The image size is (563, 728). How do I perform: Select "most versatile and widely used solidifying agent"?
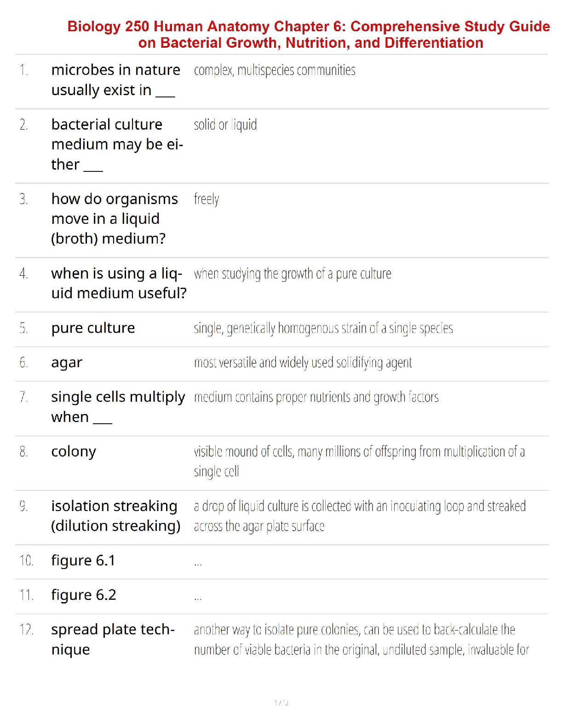303,363
